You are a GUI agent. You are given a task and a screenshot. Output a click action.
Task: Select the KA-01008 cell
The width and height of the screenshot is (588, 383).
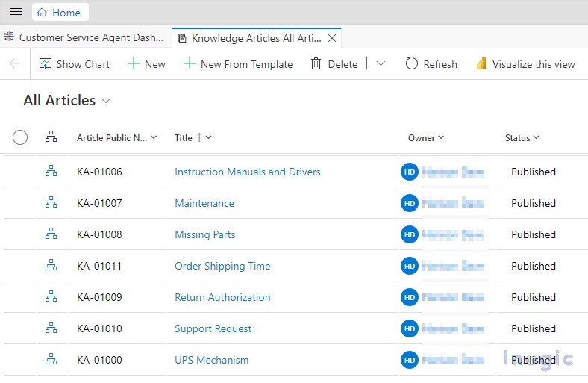(x=99, y=234)
